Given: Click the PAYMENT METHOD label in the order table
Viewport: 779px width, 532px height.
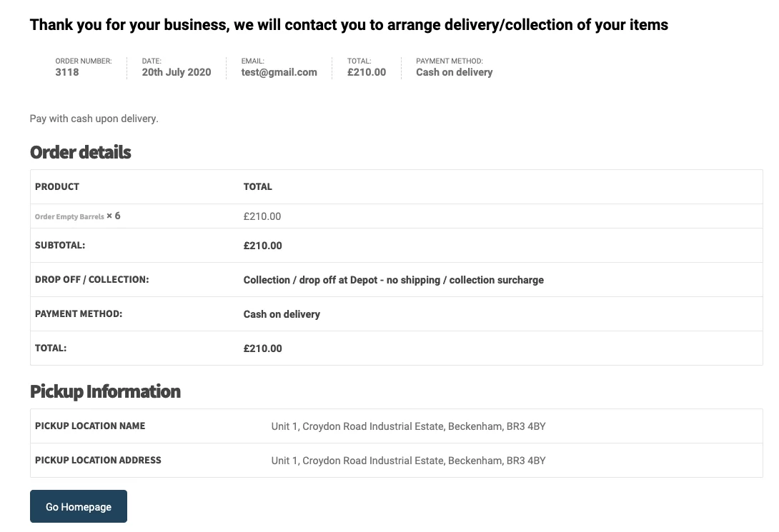Looking at the screenshot, I should [x=79, y=314].
